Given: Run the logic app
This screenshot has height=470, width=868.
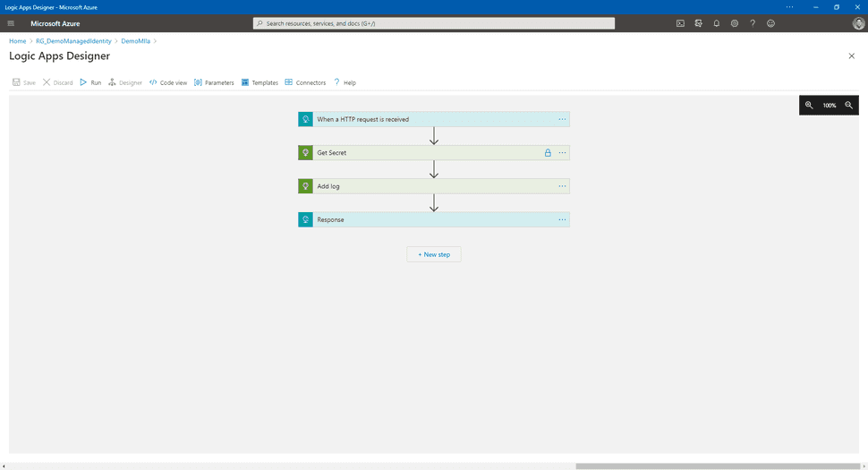Looking at the screenshot, I should click(90, 82).
